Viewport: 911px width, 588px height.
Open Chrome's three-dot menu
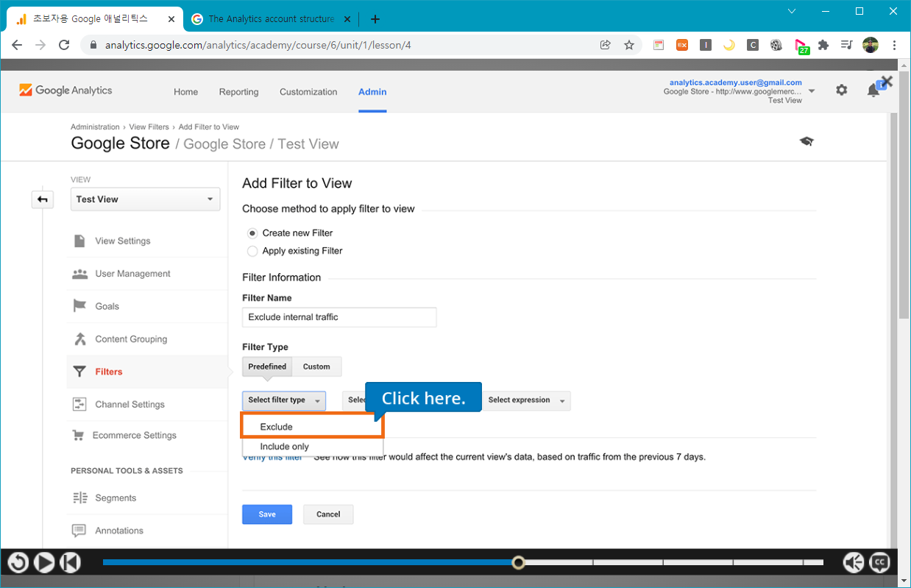tap(894, 45)
